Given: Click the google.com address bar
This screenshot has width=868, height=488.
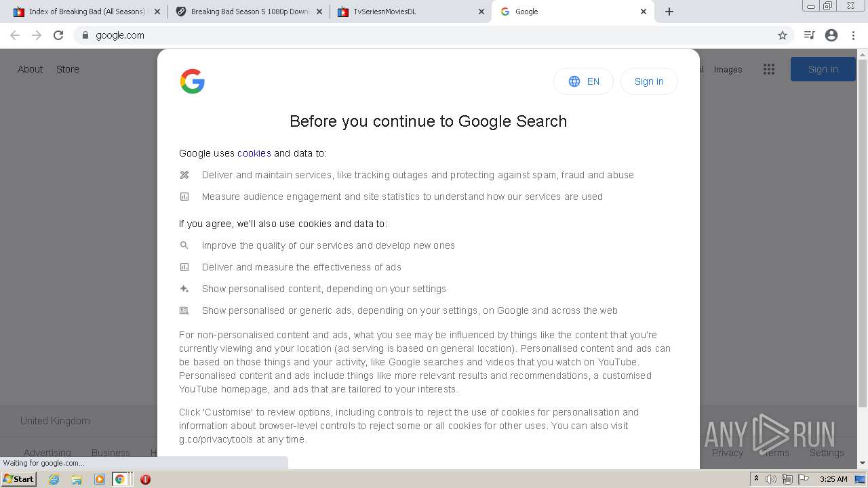Looking at the screenshot, I should tap(407, 35).
